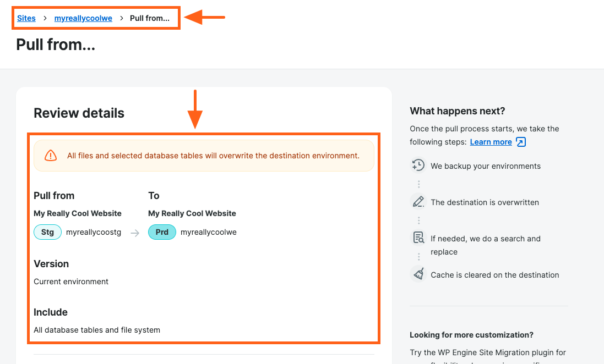Open the myreallycoolwe breadcrumb link

click(83, 18)
